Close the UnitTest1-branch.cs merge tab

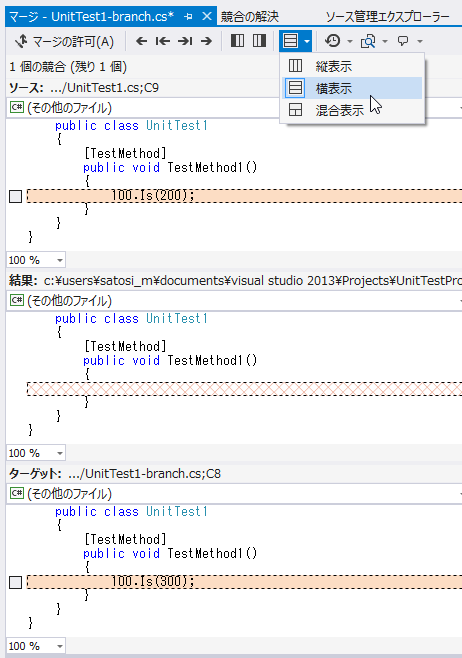pyautogui.click(x=206, y=17)
